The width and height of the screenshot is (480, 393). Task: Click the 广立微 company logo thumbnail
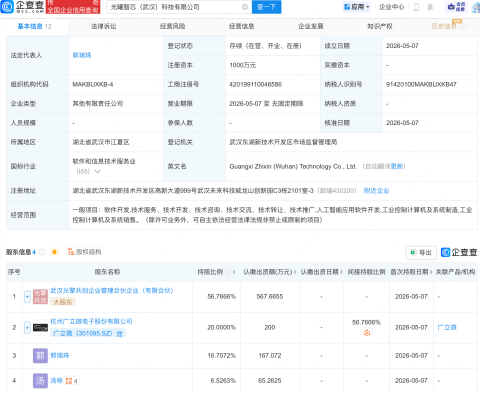coord(40,328)
